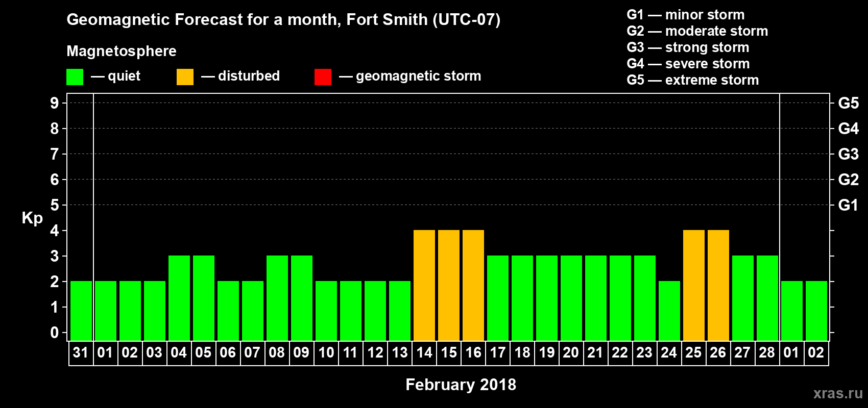This screenshot has height=408, width=868.
Task: Click date label 31 on the axis
Action: pyautogui.click(x=81, y=353)
